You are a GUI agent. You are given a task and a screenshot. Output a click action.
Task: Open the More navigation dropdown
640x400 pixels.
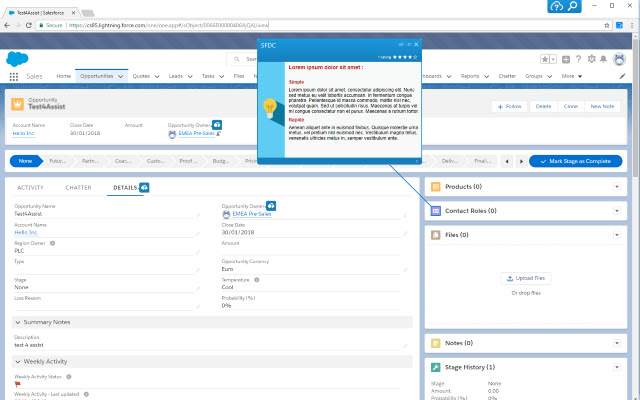tap(572, 76)
